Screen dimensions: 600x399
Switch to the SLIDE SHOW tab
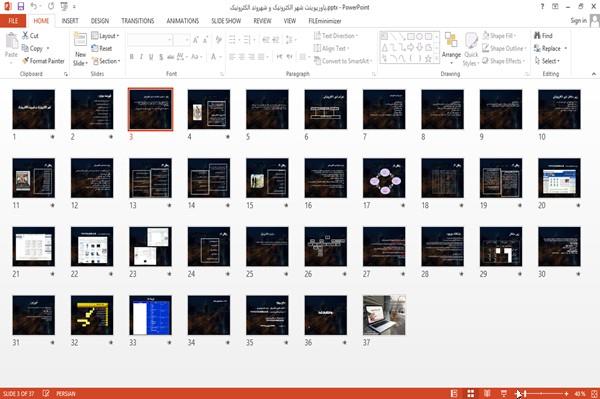226,21
